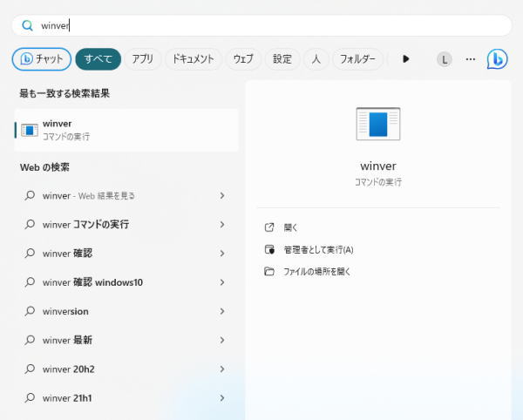Open the three-dot options menu
The width and height of the screenshot is (523, 420).
(471, 59)
